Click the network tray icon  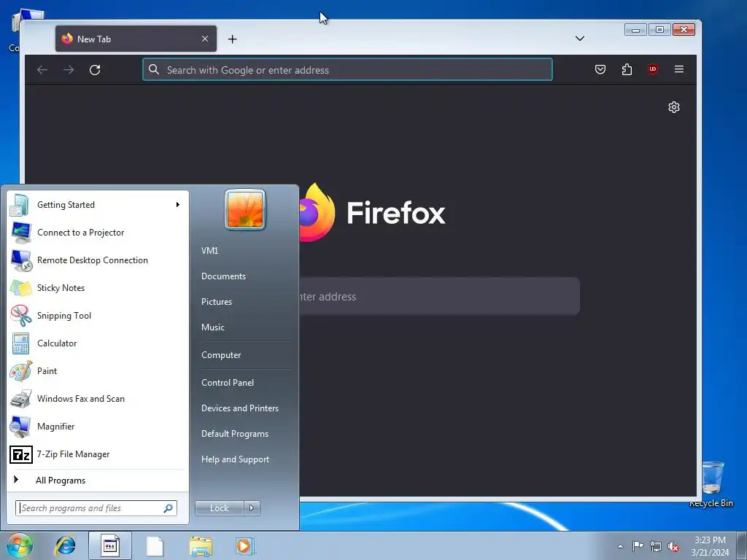(x=656, y=546)
